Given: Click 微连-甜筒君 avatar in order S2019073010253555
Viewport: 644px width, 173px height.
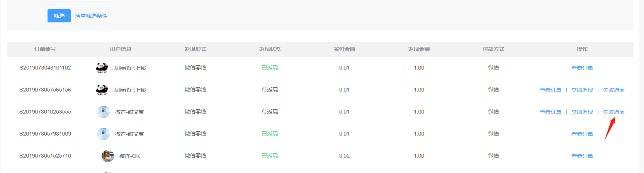Looking at the screenshot, I should coord(104,112).
